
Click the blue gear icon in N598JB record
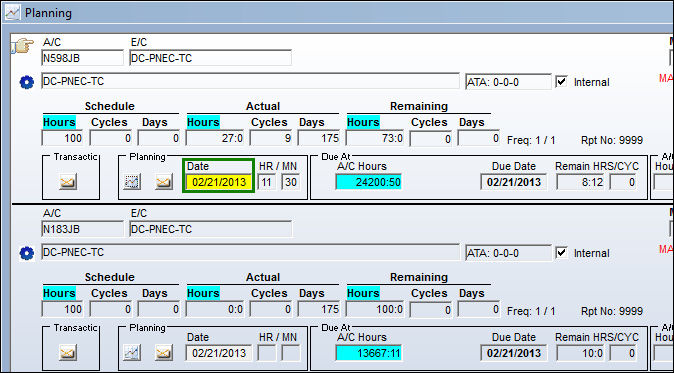(x=27, y=82)
